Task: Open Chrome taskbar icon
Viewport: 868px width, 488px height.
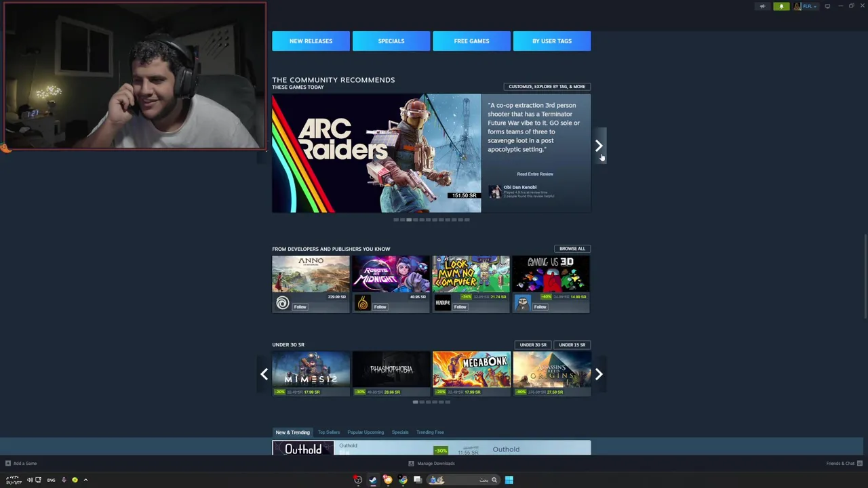Action: coord(403,480)
